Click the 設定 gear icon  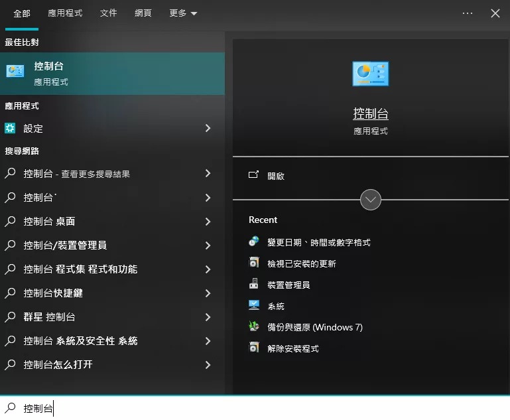tap(11, 129)
